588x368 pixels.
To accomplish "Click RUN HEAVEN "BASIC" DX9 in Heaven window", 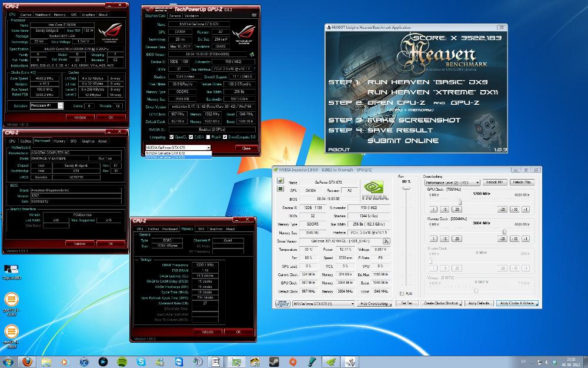I will click(427, 82).
